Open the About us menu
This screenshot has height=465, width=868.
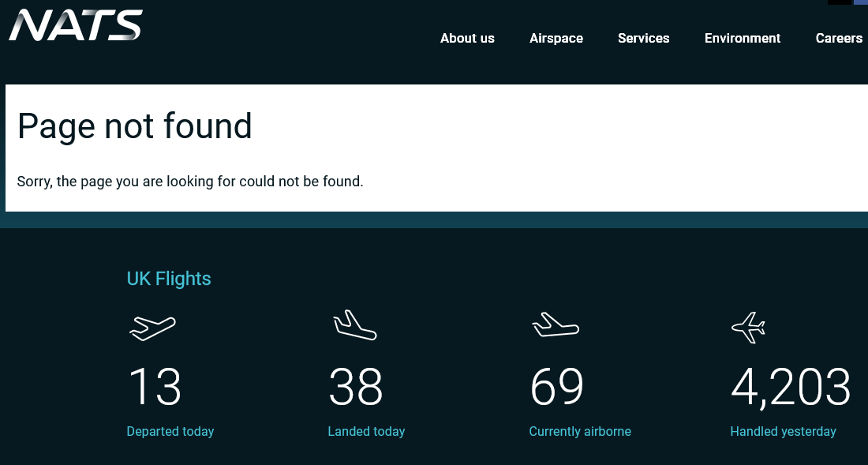[x=467, y=38]
